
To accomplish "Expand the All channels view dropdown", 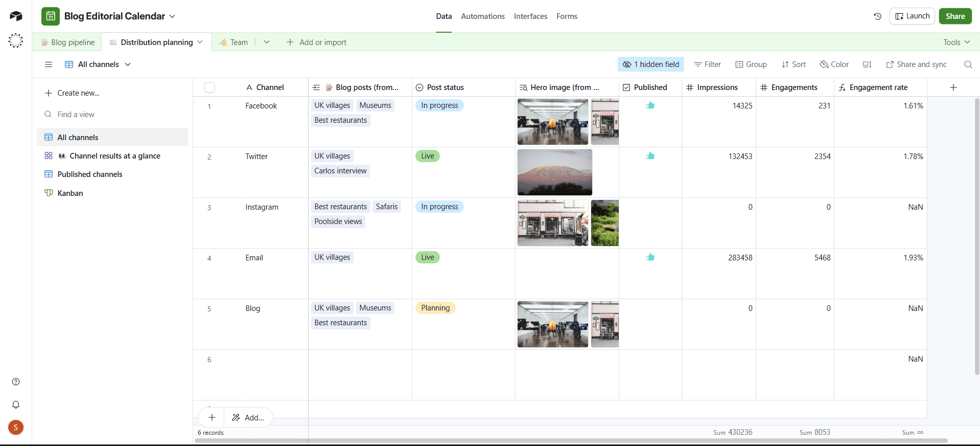I will (128, 64).
